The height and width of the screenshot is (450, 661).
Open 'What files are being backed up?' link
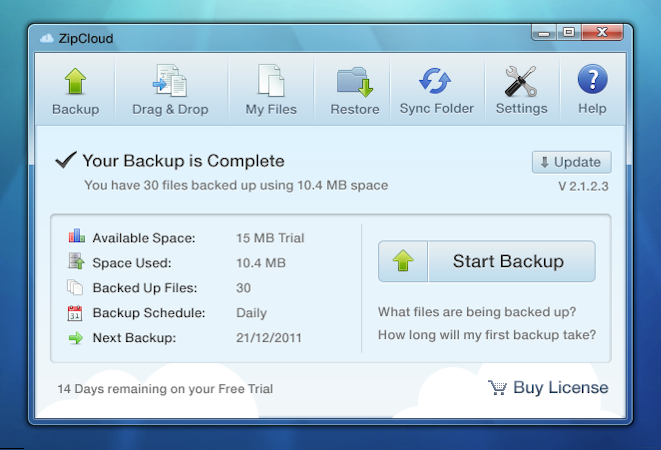click(477, 312)
